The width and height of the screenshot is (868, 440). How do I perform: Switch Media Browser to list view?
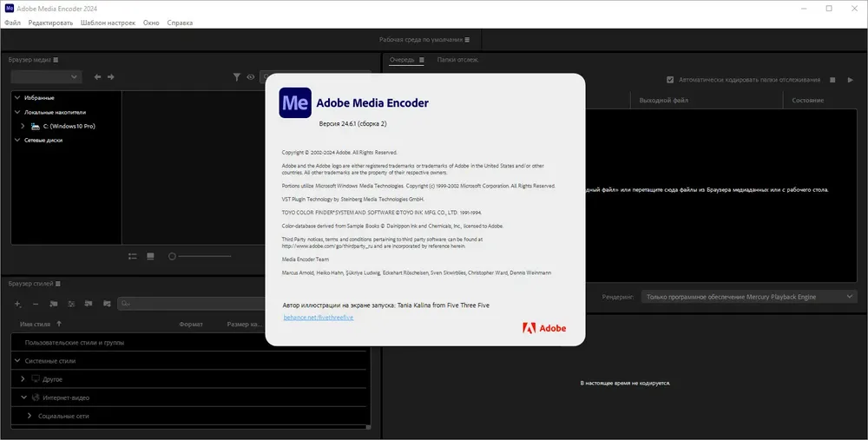133,256
